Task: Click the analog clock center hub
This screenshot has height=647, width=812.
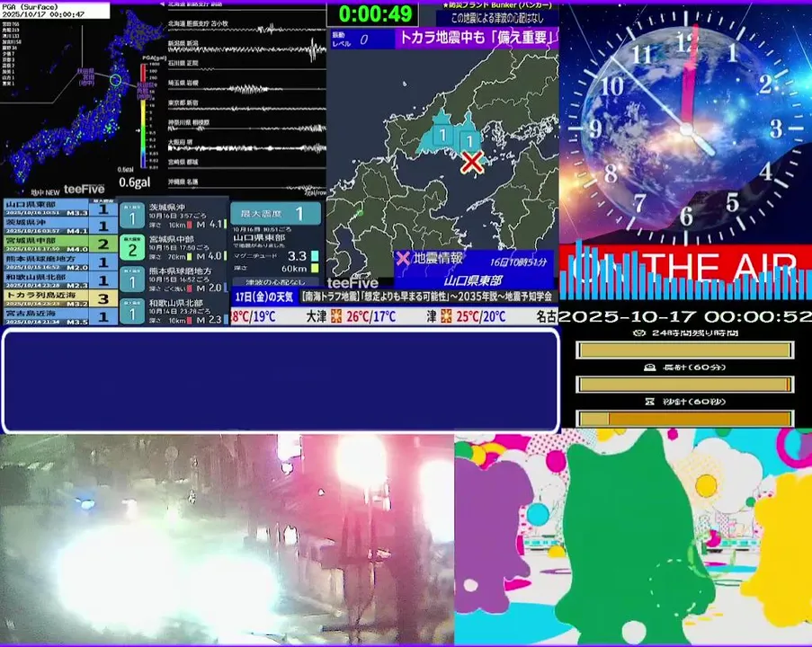Action: pyautogui.click(x=686, y=129)
